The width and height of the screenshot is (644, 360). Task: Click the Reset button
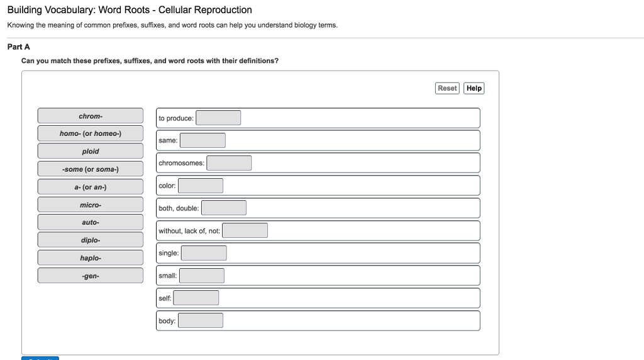(x=447, y=88)
